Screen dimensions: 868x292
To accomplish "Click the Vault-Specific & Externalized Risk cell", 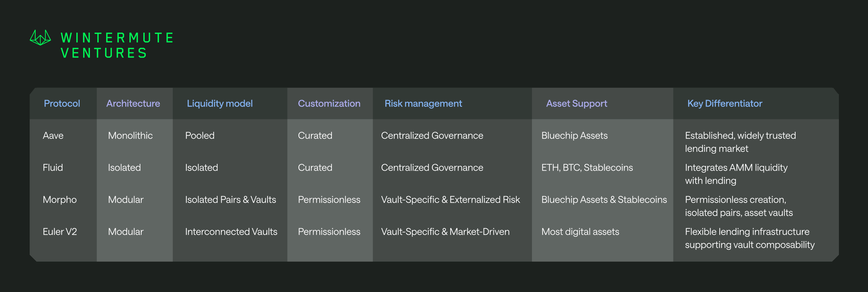I will coord(451,200).
